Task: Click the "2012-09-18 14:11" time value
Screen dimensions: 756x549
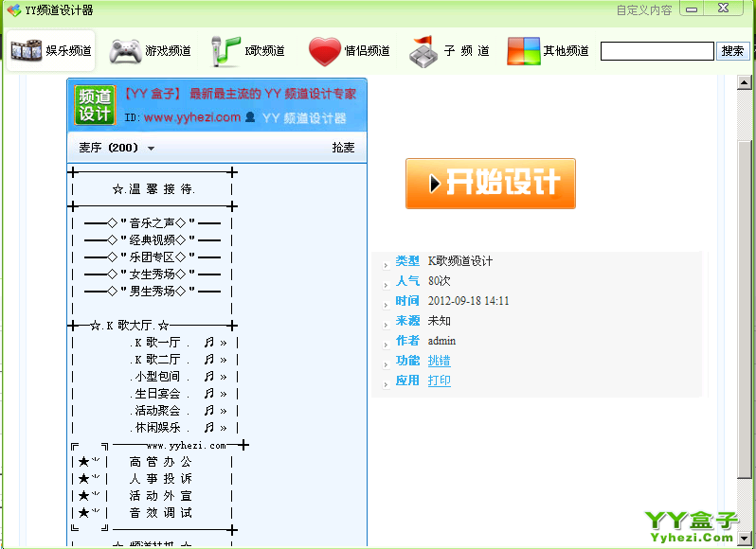Action: click(468, 301)
